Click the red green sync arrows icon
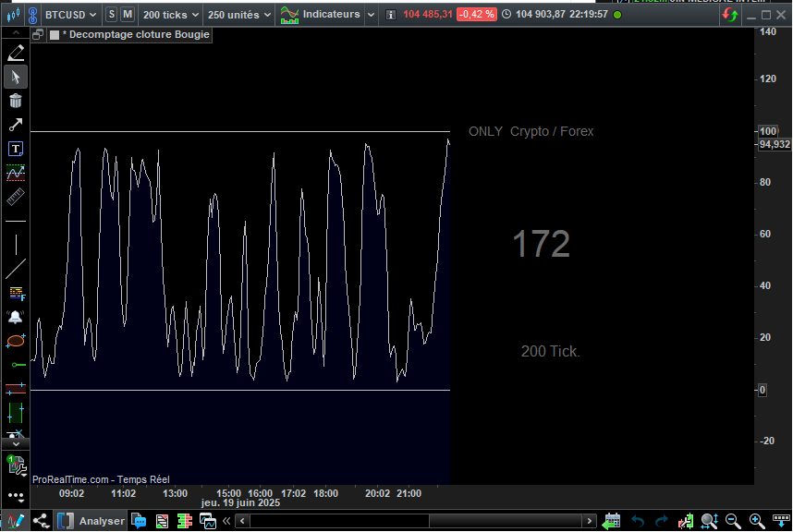The width and height of the screenshot is (793, 532). (x=730, y=15)
